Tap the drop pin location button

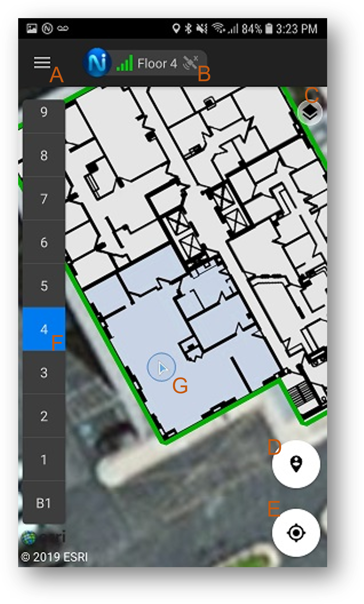[x=296, y=464]
